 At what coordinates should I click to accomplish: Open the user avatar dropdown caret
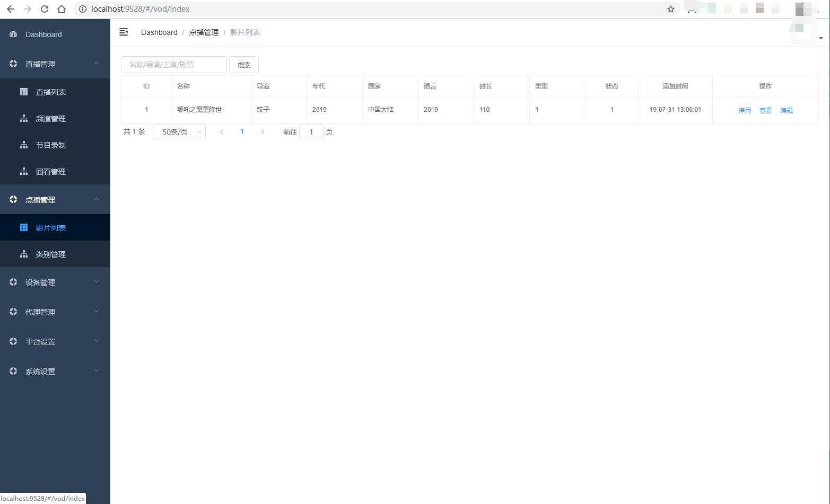[x=821, y=38]
